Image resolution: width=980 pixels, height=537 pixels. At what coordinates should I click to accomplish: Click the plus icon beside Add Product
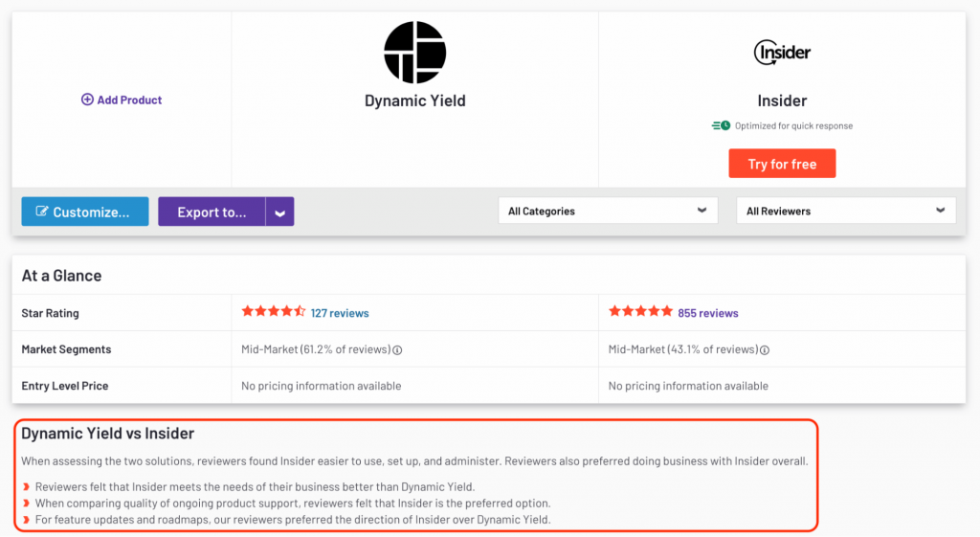[x=87, y=100]
